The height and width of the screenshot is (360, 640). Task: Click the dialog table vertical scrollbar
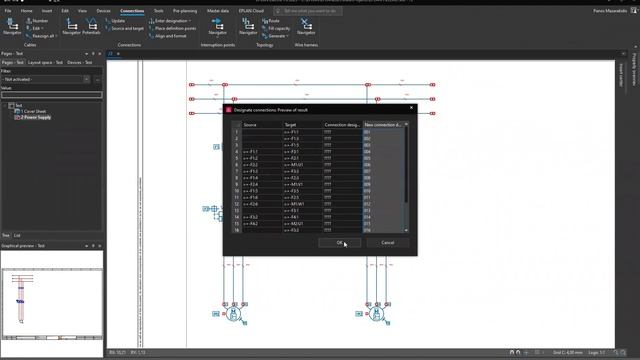point(406,177)
